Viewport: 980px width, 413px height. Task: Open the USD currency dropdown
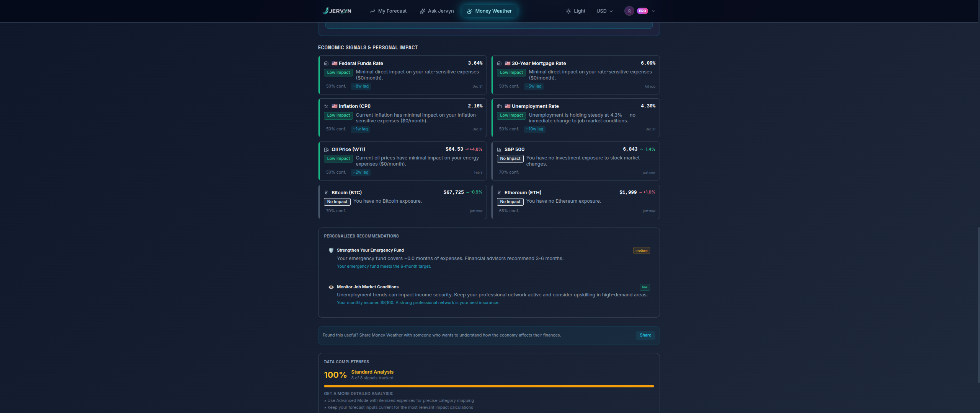pyautogui.click(x=604, y=11)
